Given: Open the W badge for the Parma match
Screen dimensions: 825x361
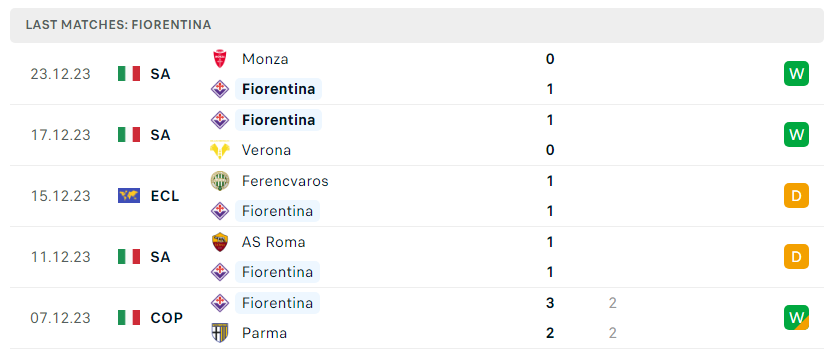Looking at the screenshot, I should click(x=796, y=318).
